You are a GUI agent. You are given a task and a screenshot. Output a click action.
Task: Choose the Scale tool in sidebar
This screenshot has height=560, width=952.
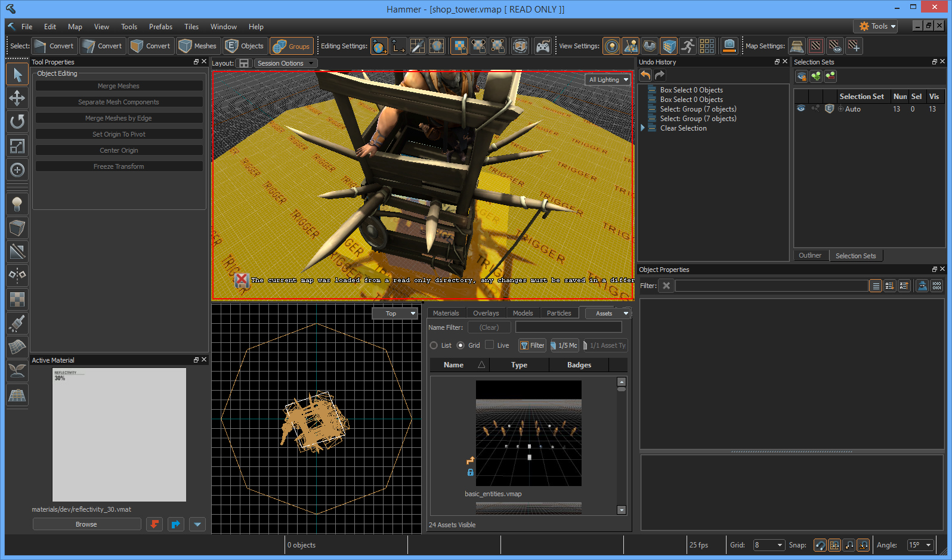click(x=17, y=146)
